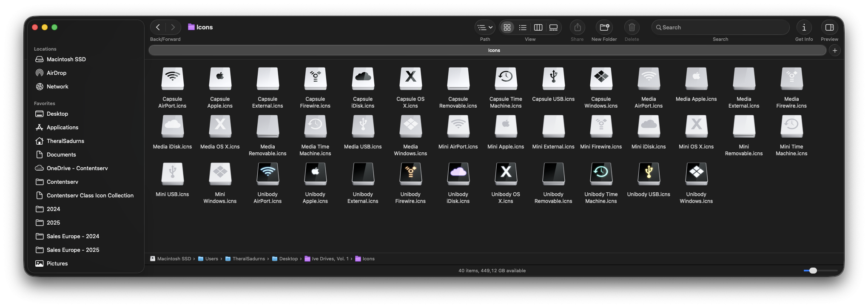The height and width of the screenshot is (308, 868).
Task: Go back using the Back arrow
Action: click(x=158, y=27)
